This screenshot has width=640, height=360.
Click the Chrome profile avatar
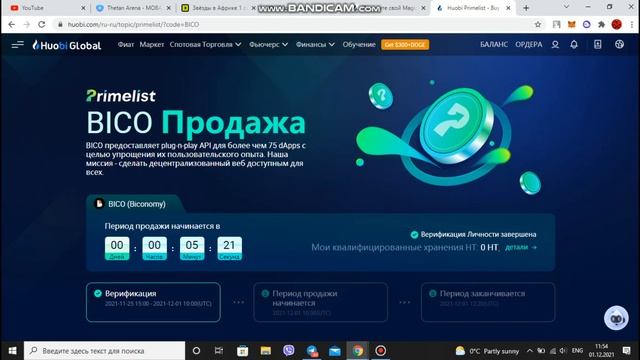617,24
